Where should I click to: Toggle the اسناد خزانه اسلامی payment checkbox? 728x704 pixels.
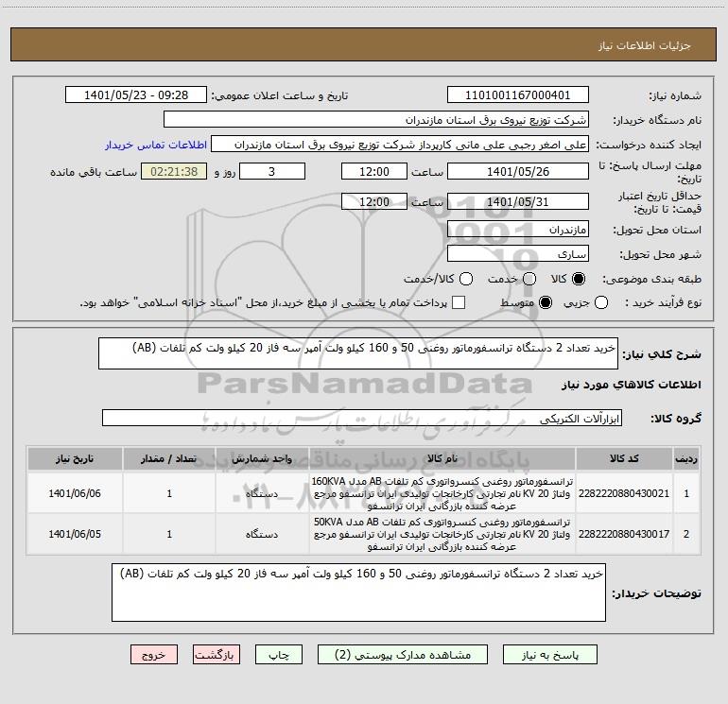(x=459, y=302)
